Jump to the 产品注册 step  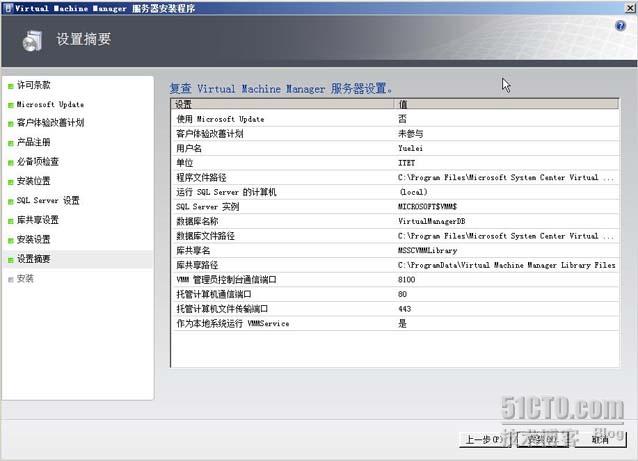click(x=34, y=142)
